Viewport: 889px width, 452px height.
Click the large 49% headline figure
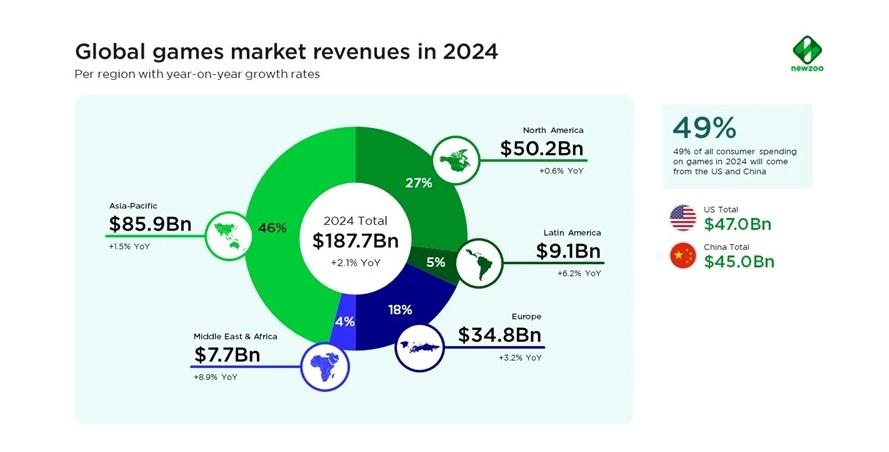(x=704, y=128)
